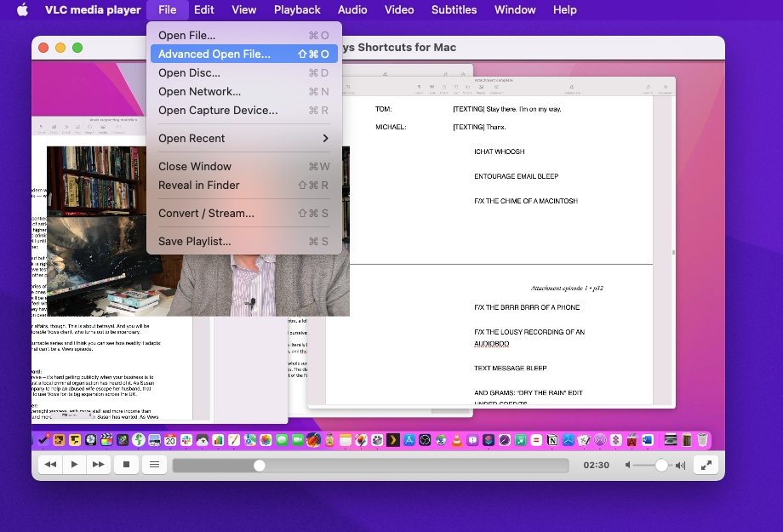783x532 pixels.
Task: Choose Reveal in Finder menu item
Action: (243, 186)
